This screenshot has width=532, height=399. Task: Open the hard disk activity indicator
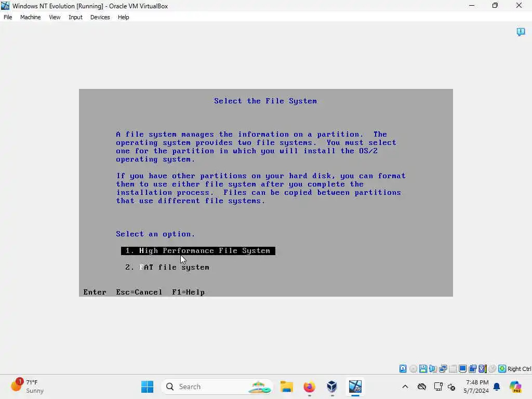[x=403, y=369]
